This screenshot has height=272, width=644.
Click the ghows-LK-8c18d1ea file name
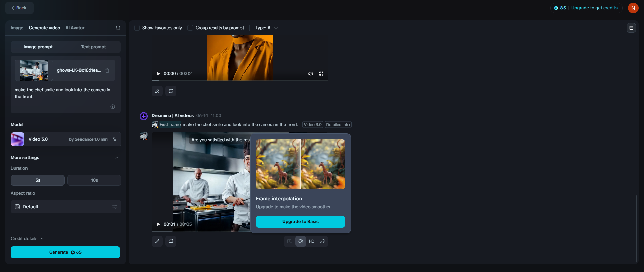pos(79,70)
